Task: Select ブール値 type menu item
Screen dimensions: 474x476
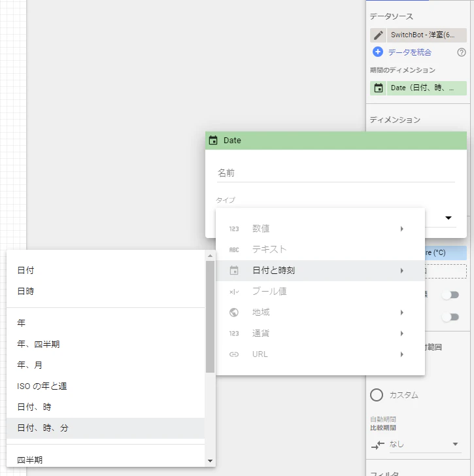Action: pyautogui.click(x=320, y=292)
